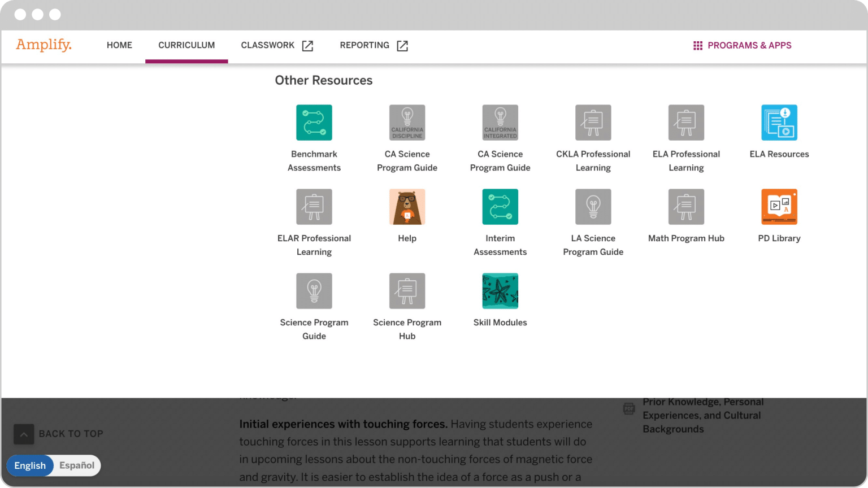Open Interim Assessments icon

(x=500, y=207)
